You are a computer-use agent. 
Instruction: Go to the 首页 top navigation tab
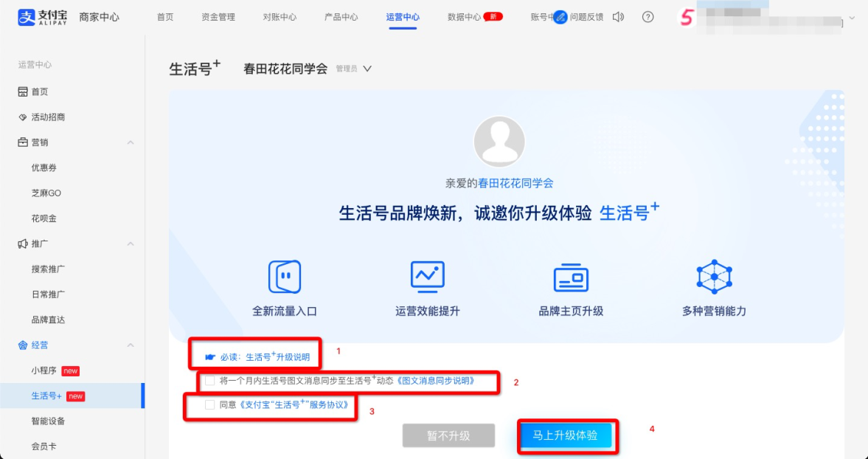pyautogui.click(x=165, y=17)
